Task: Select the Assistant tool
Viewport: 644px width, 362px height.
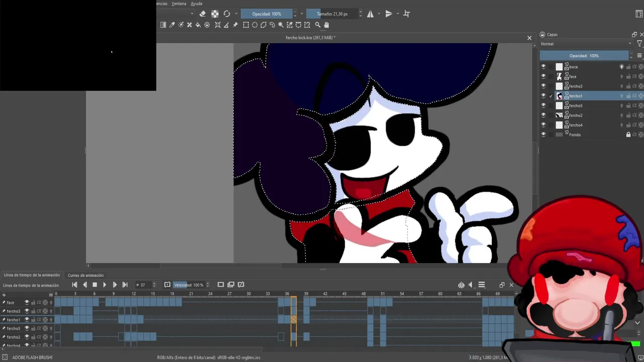Action: [218, 25]
